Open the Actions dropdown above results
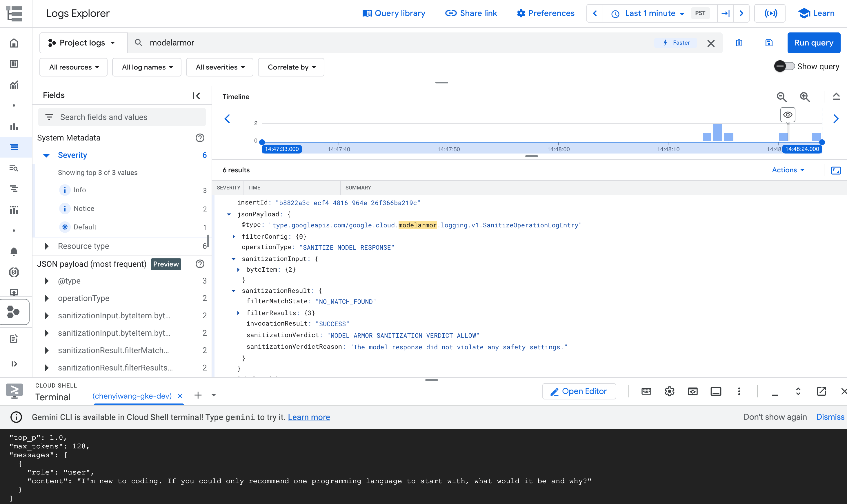The image size is (847, 504). [788, 170]
